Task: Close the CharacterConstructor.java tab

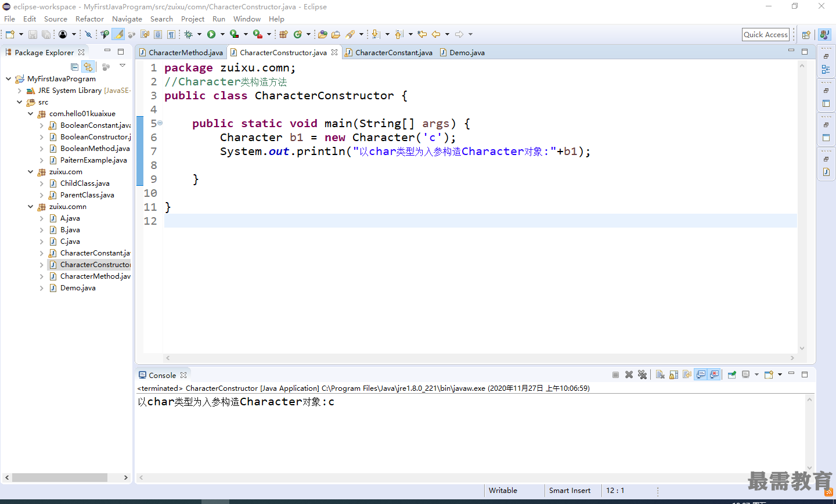Action: (x=334, y=52)
